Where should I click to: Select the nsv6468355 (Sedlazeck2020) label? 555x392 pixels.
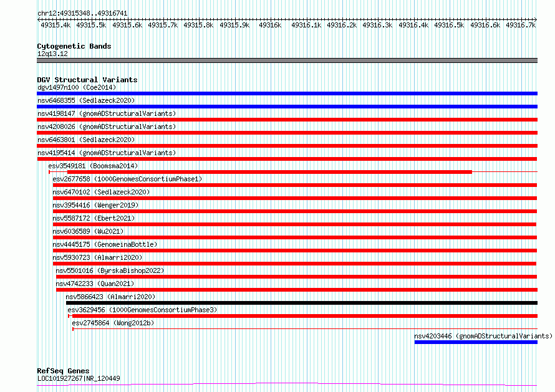pos(86,100)
